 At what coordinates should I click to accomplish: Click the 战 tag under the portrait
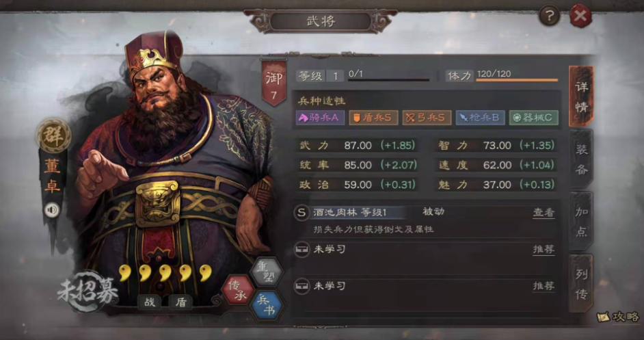(150, 302)
